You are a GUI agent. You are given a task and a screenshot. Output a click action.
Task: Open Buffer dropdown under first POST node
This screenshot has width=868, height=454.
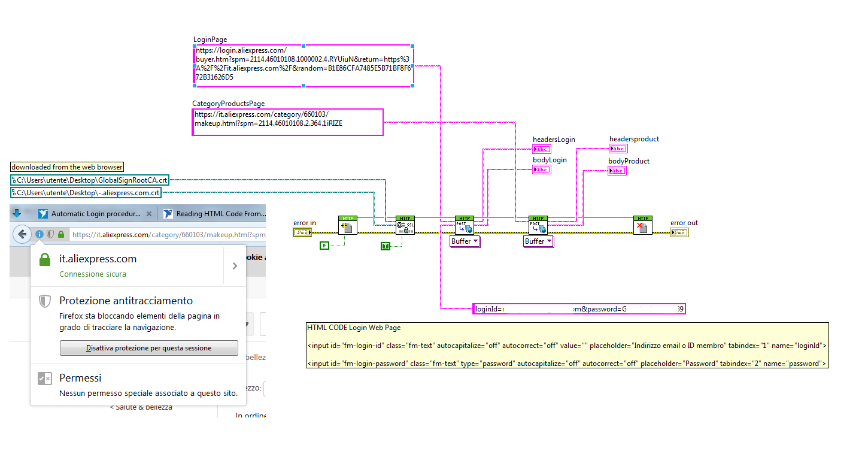[x=465, y=241]
